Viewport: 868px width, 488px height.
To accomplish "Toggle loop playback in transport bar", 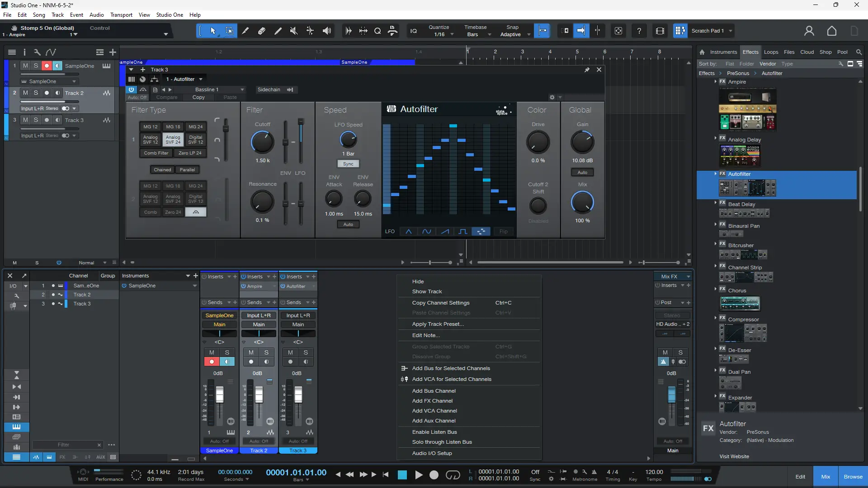I will (x=453, y=475).
